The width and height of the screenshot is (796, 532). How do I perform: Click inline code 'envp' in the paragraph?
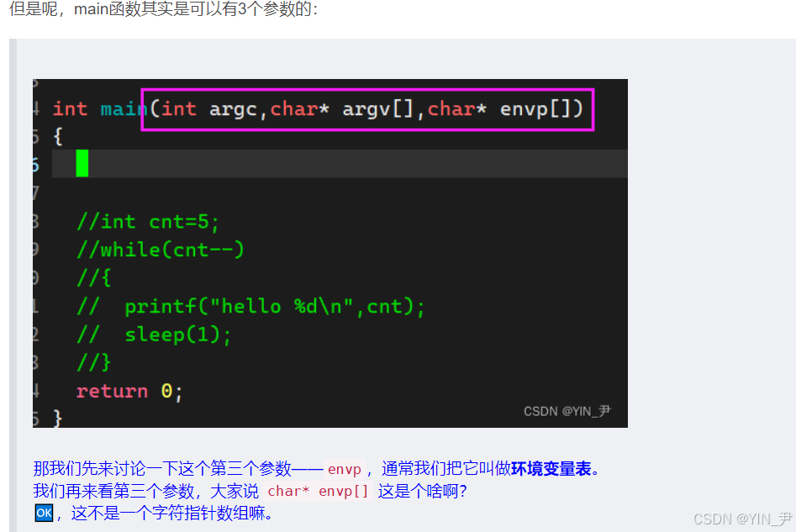point(344,469)
